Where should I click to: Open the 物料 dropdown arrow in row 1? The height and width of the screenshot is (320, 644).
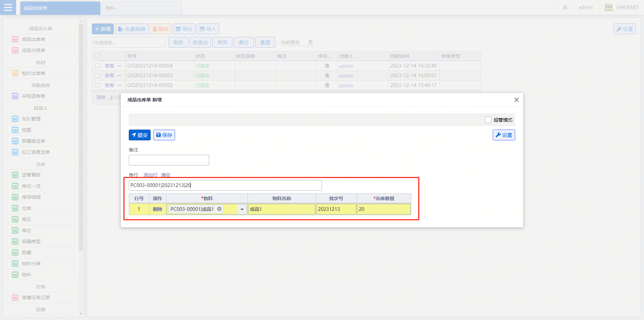pos(242,209)
